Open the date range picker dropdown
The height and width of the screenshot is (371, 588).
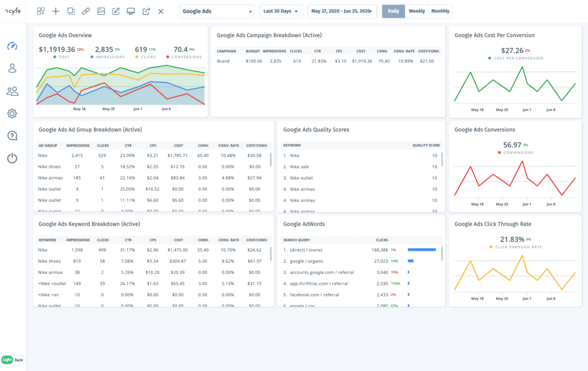pos(342,11)
